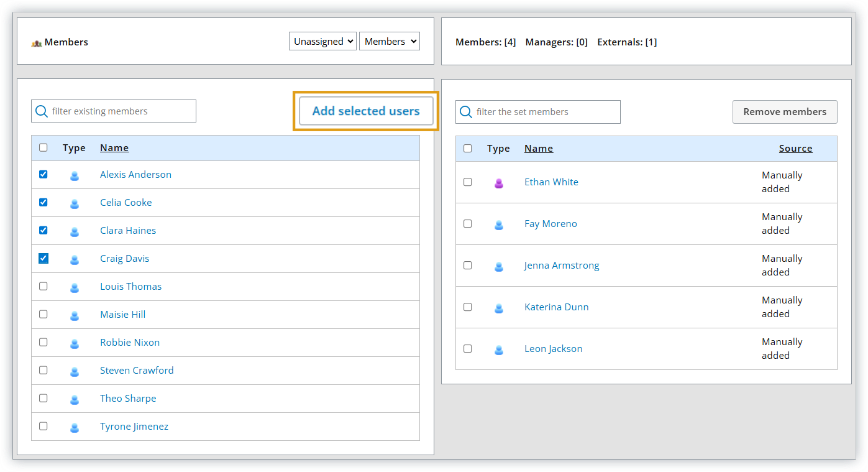Sort existing members by Name column
This screenshot has width=868, height=472.
click(x=114, y=148)
